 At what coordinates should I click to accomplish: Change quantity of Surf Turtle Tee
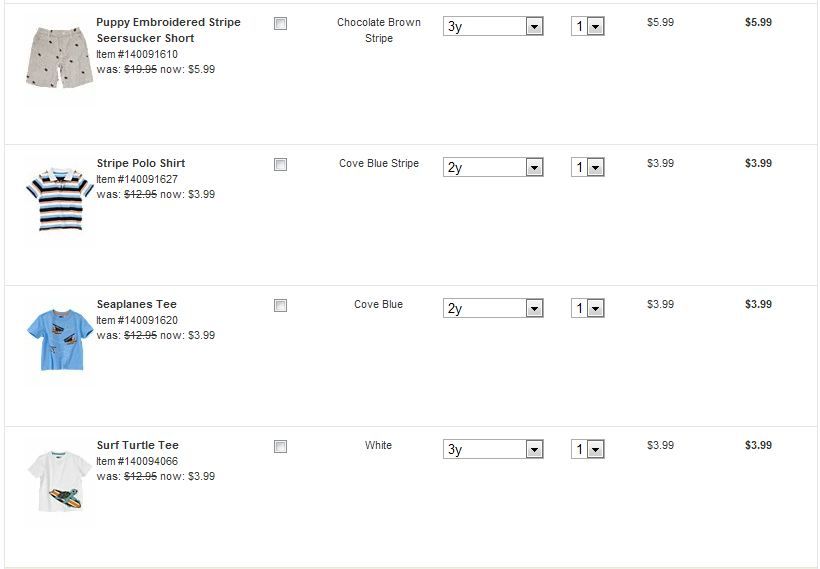click(588, 450)
